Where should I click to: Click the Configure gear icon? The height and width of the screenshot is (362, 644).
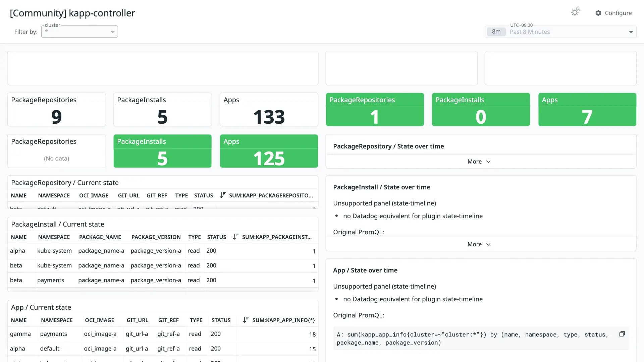[x=598, y=13]
